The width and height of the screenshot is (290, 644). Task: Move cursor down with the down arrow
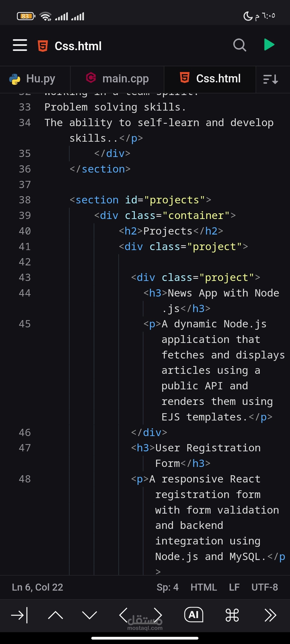tap(89, 615)
